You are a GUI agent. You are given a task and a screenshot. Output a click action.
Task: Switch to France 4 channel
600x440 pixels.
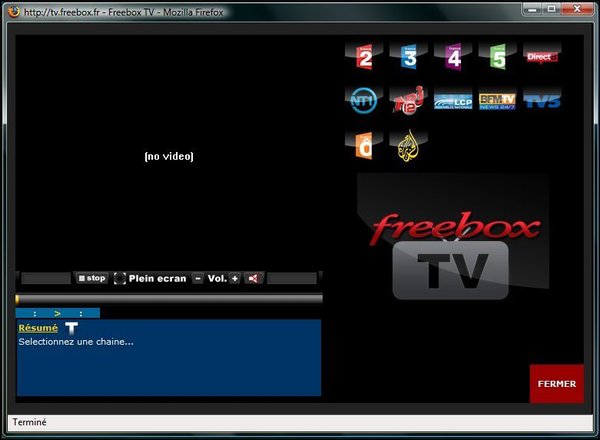pyautogui.click(x=453, y=57)
